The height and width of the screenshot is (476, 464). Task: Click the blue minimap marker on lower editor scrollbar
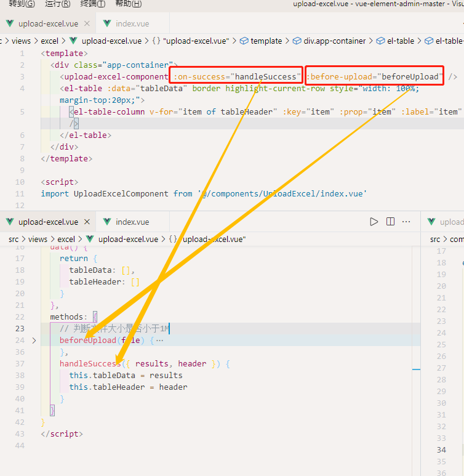pos(416,369)
